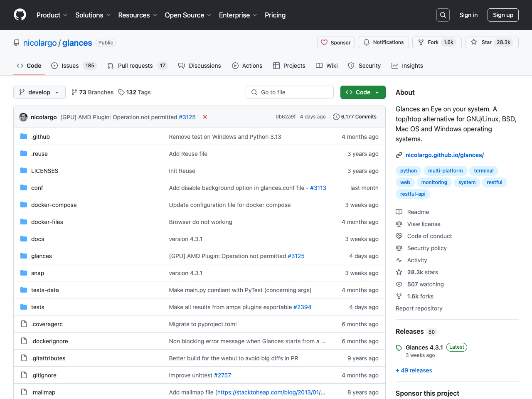Click the Sign up button
The height and width of the screenshot is (399, 532).
[503, 15]
